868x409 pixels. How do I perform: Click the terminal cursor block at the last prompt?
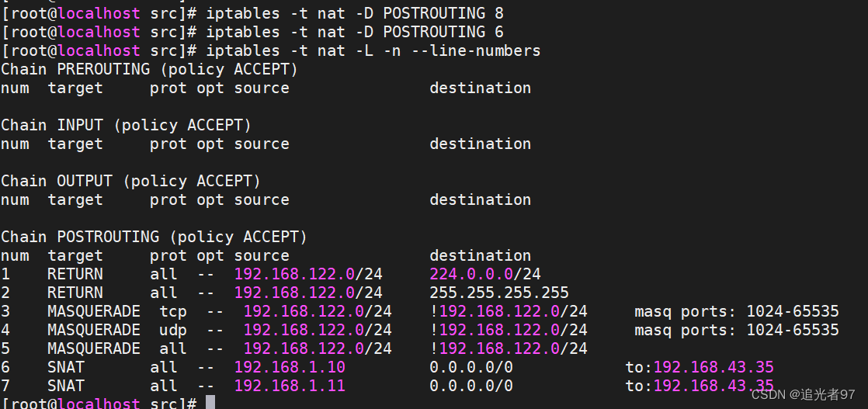(x=210, y=403)
